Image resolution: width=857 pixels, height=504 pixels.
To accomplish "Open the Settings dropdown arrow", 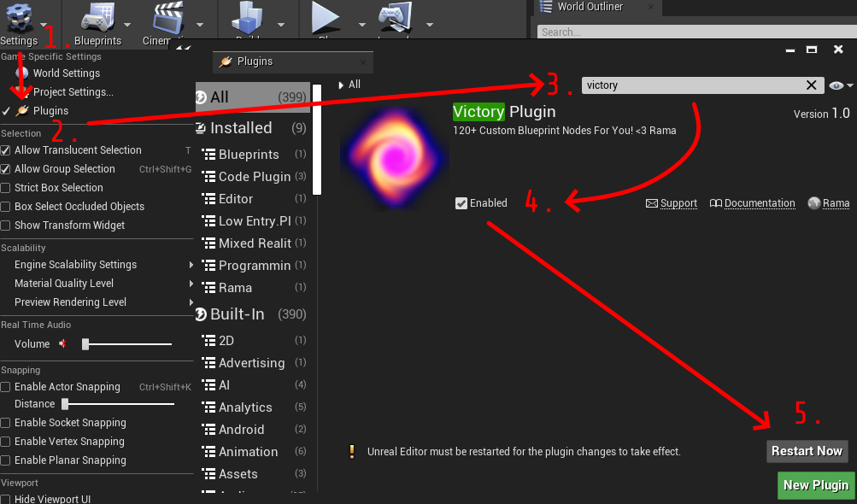I will pos(44,25).
